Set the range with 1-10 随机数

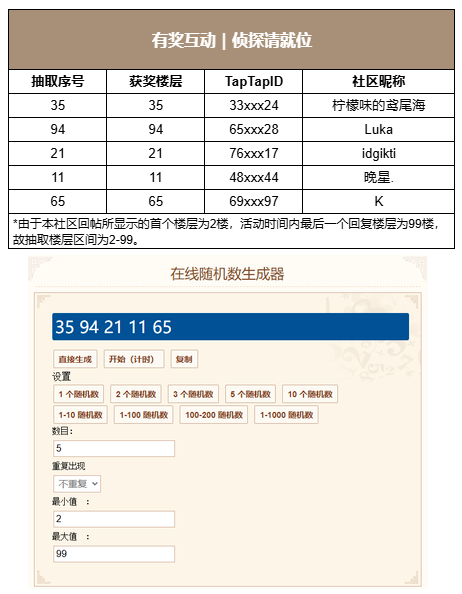pos(80,415)
